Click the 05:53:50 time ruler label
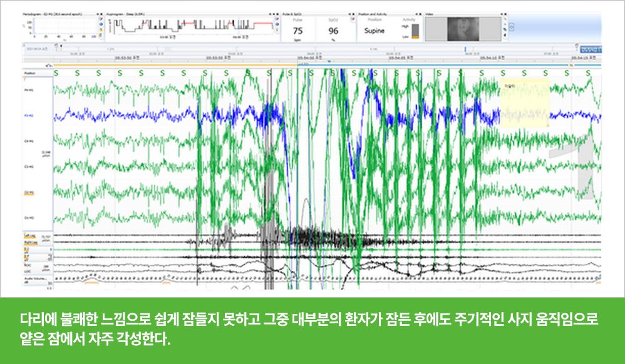Viewport: 625px width, 364px height. tap(127, 58)
